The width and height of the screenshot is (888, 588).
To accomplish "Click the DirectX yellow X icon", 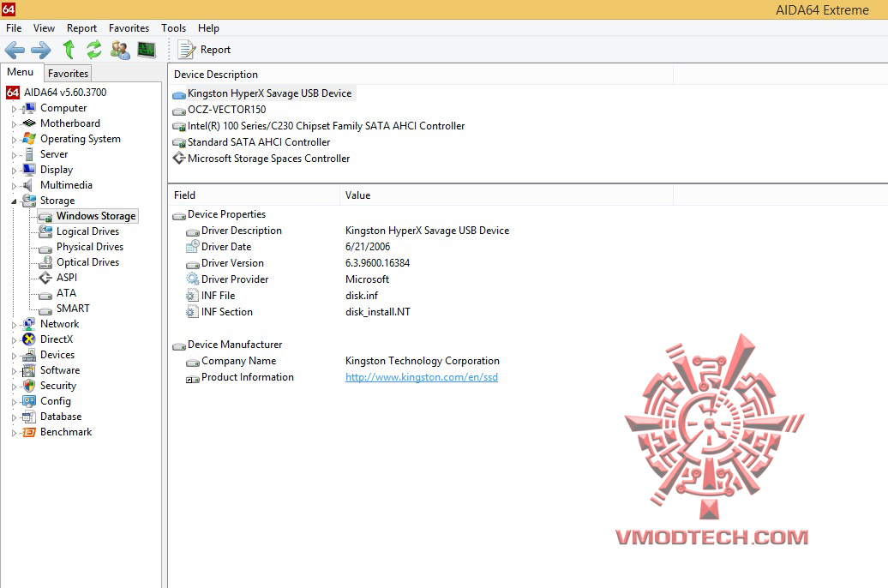I will [x=29, y=339].
